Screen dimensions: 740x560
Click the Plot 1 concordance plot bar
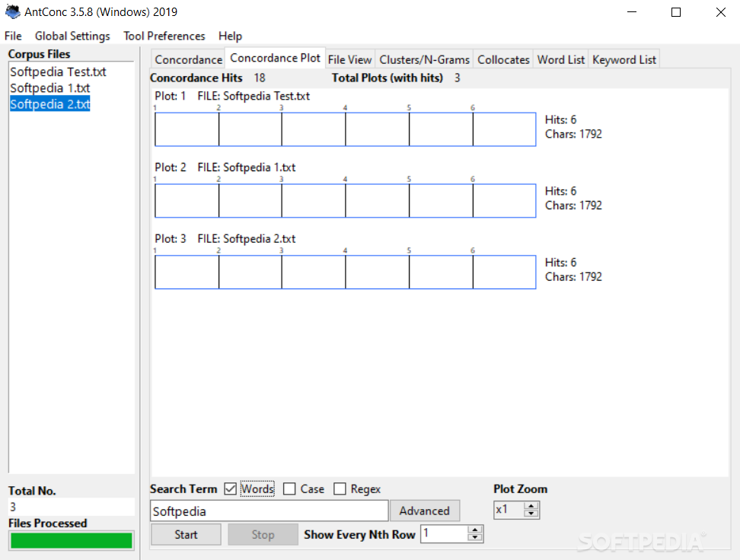pyautogui.click(x=346, y=129)
